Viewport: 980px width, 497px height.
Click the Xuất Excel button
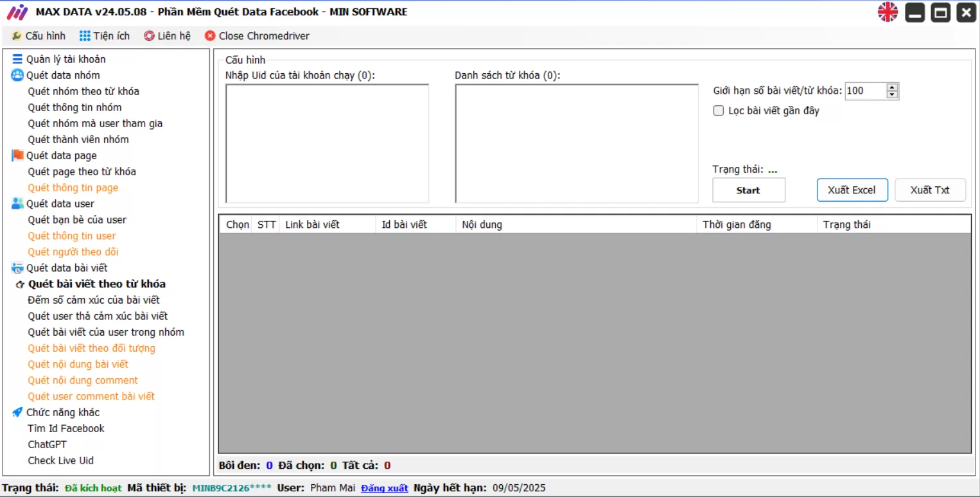coord(852,190)
